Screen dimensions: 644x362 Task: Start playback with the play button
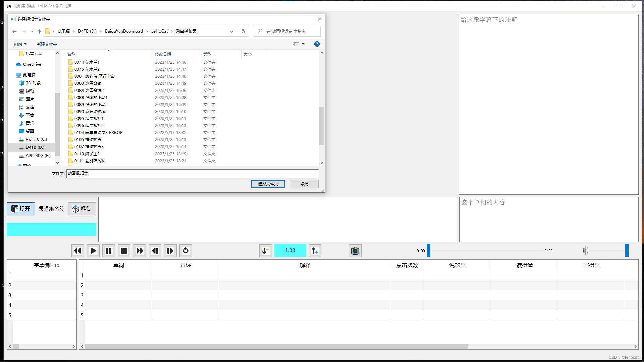coord(93,251)
